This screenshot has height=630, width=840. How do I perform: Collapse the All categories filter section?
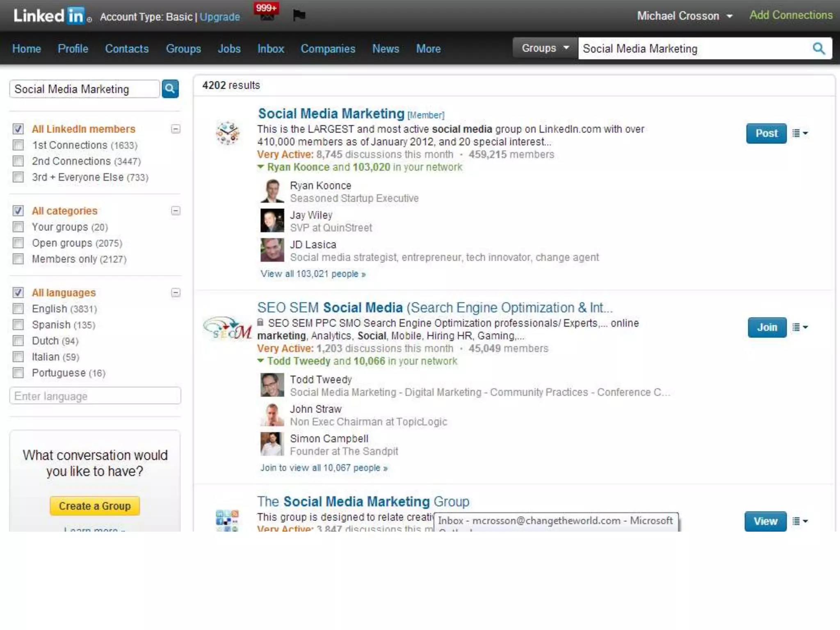pyautogui.click(x=176, y=211)
